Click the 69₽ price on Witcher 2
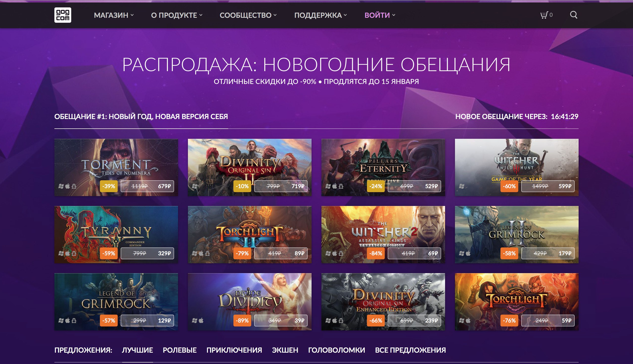Viewport: 633px width, 364px height. tap(414, 253)
